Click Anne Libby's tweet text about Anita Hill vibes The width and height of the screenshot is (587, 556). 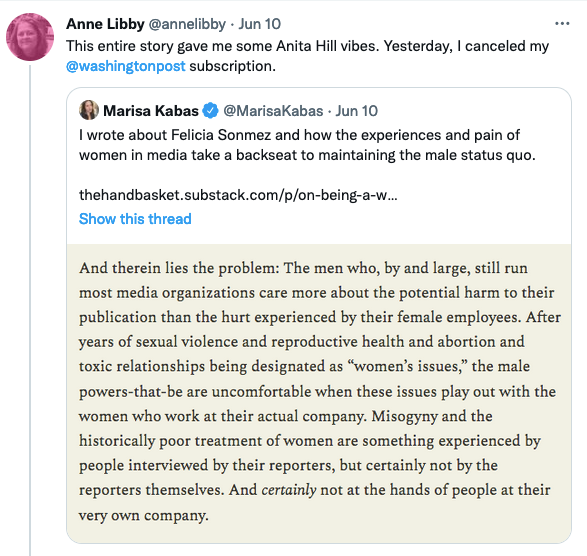[307, 56]
